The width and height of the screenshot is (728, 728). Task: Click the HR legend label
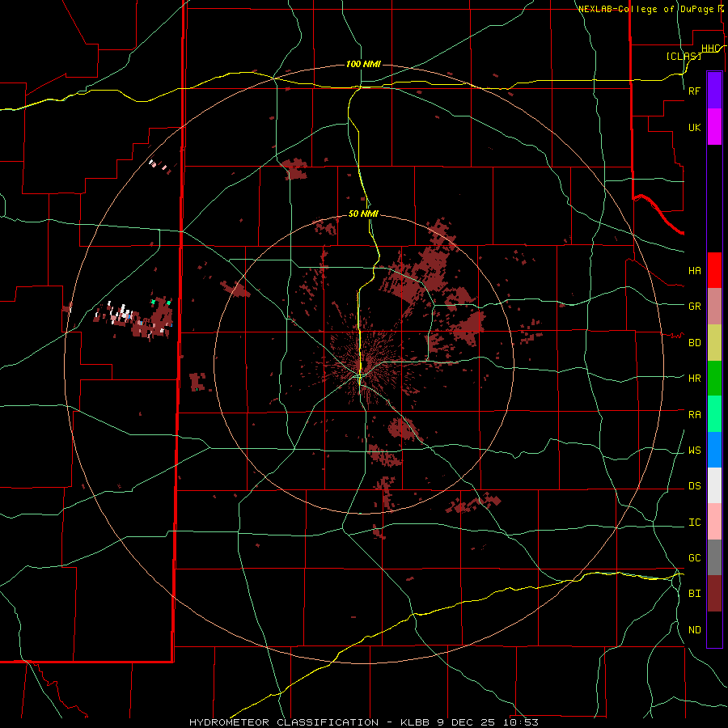(694, 379)
